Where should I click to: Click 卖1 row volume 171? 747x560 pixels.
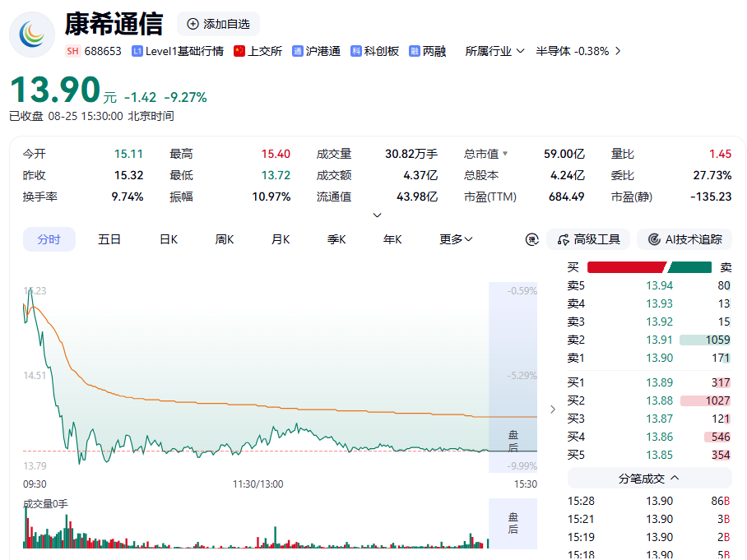pyautogui.click(x=721, y=358)
